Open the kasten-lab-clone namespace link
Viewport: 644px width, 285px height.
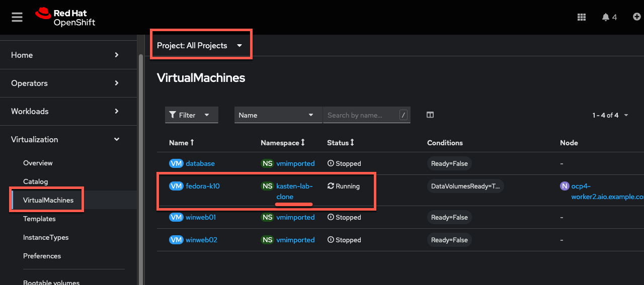[294, 191]
